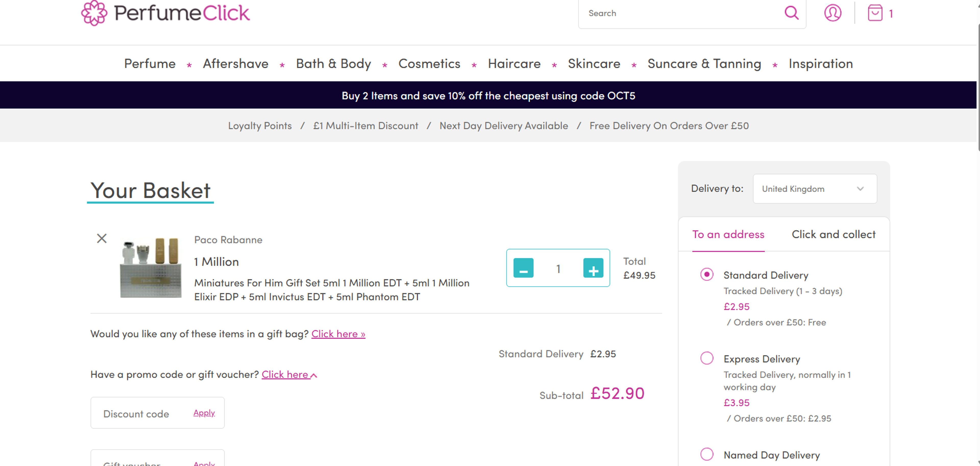Select Express Delivery option
Screen dimensions: 980x466
point(706,358)
